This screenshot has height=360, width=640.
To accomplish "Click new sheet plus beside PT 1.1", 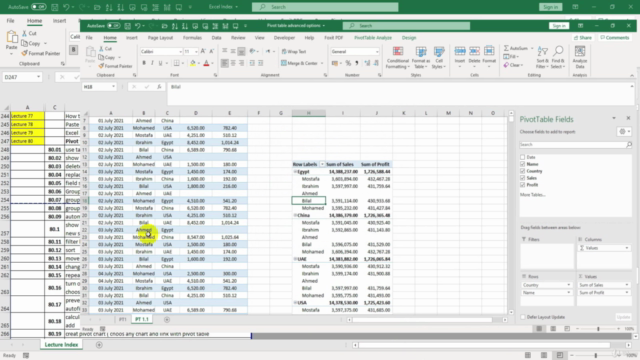I will coord(167,320).
